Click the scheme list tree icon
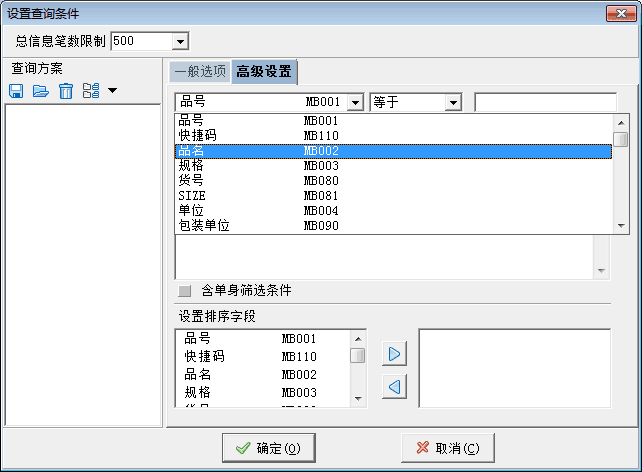642x472 pixels. coord(91,91)
